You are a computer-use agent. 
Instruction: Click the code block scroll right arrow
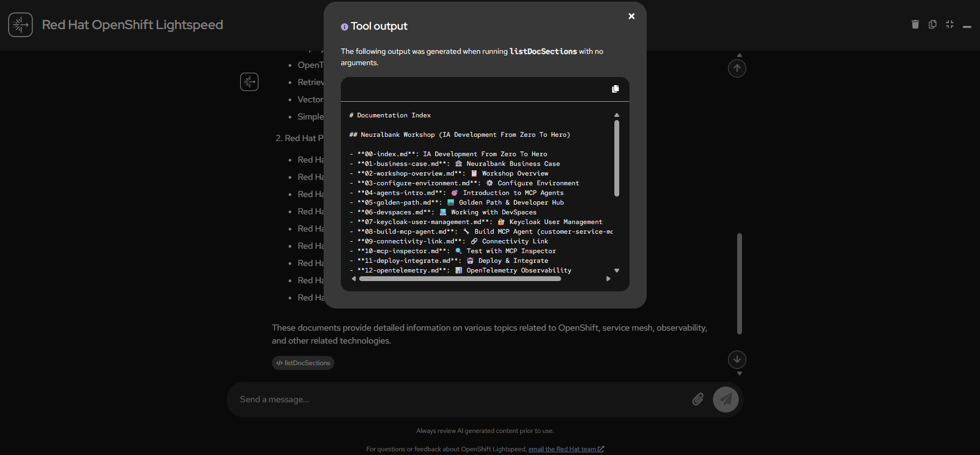tap(608, 279)
